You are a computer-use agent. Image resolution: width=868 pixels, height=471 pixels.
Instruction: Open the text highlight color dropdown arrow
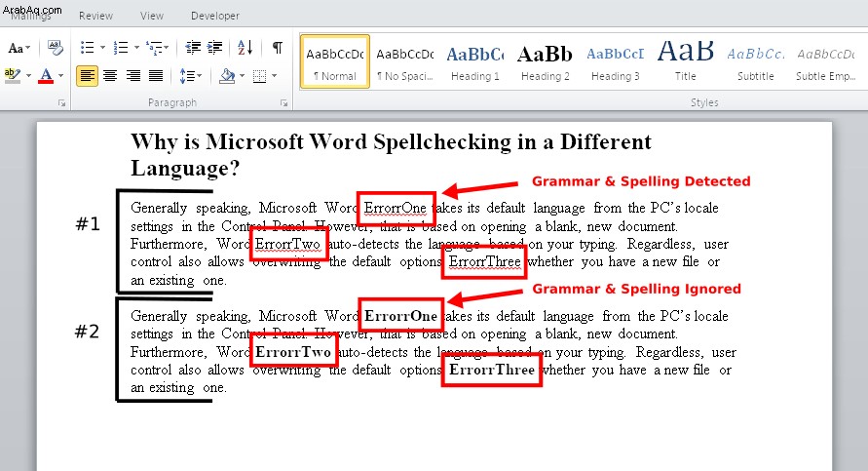pos(28,75)
